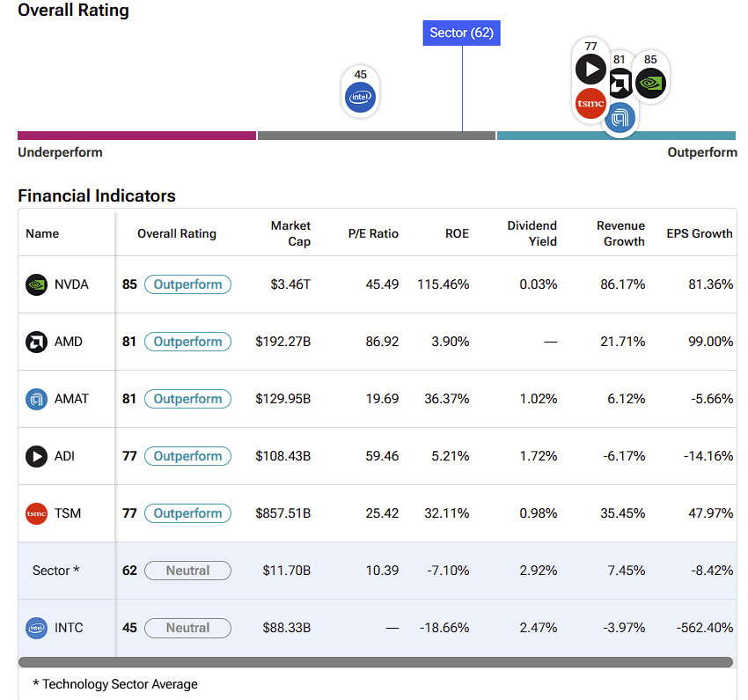Click the $857.51B market cap value

pos(282,513)
